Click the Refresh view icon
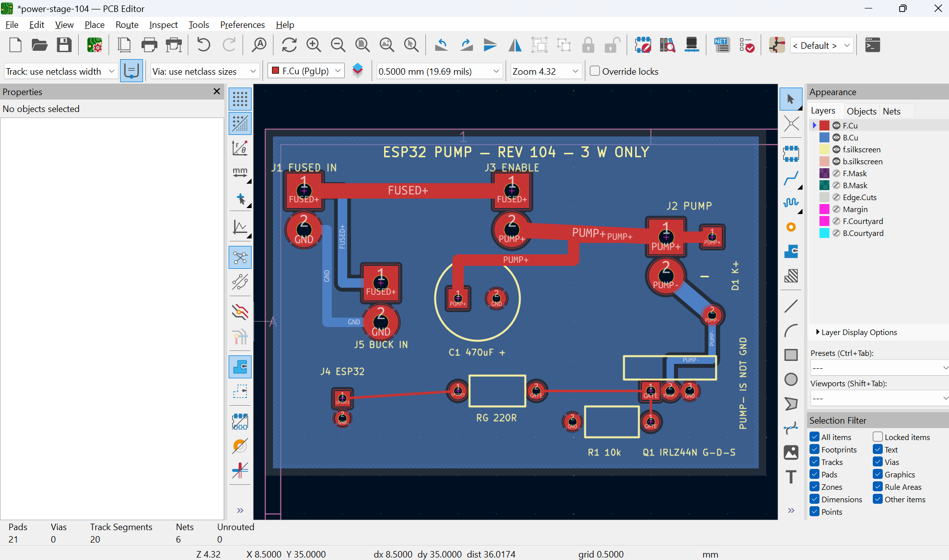The image size is (949, 560). click(x=289, y=45)
